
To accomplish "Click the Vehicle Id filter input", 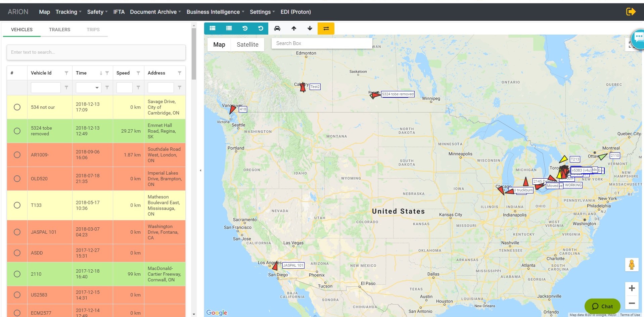I will [46, 88].
